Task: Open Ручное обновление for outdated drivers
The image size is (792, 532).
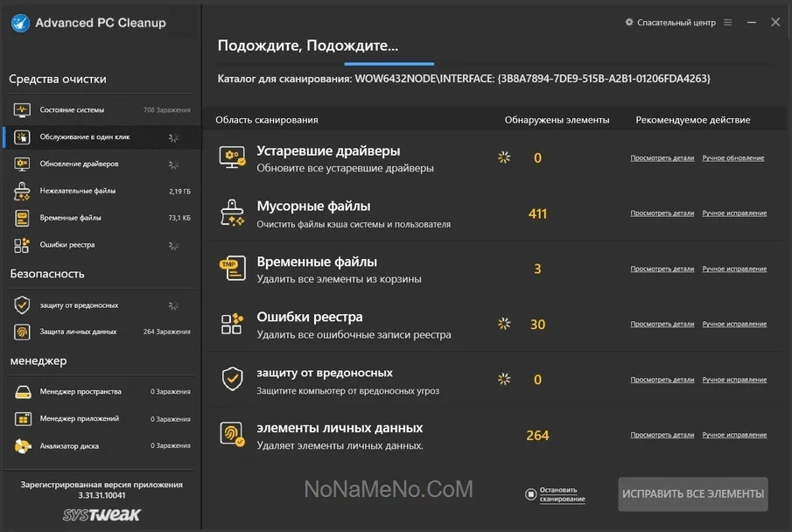Action: (x=732, y=158)
